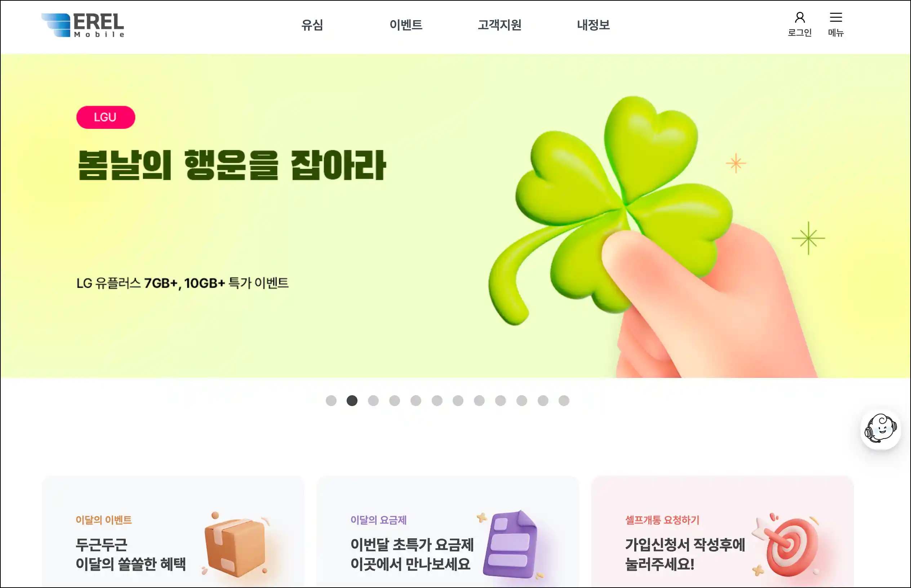Open the 이달의 요금제 card
911x588 pixels.
448,531
